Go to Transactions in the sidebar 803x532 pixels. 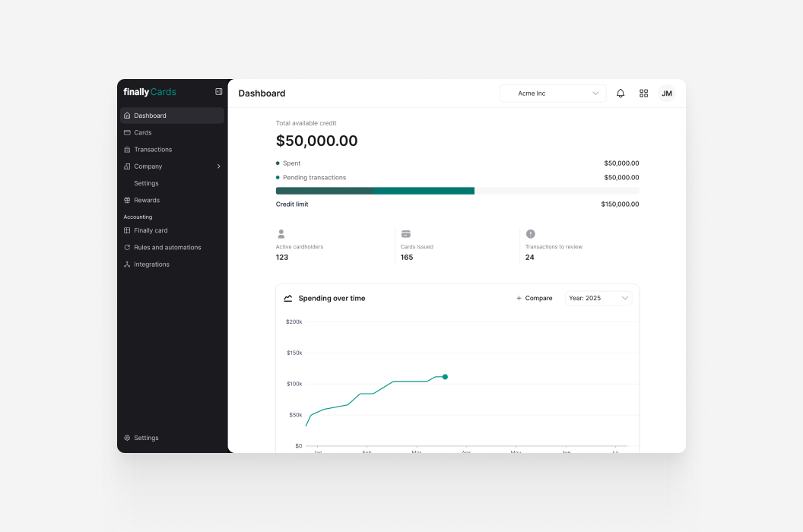(x=153, y=150)
